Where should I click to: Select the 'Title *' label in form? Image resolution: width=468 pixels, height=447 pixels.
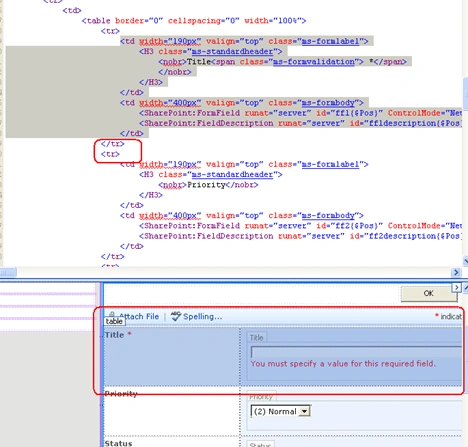118,335
